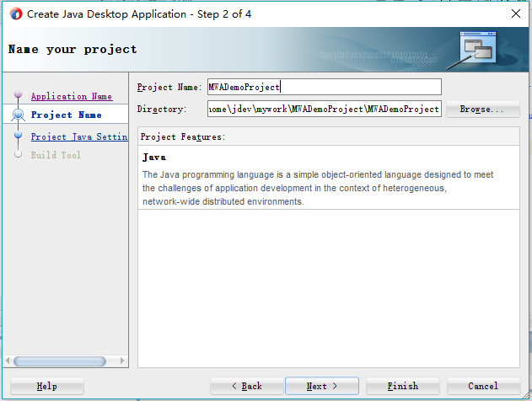Finish creating the application
The width and height of the screenshot is (532, 401).
point(403,386)
